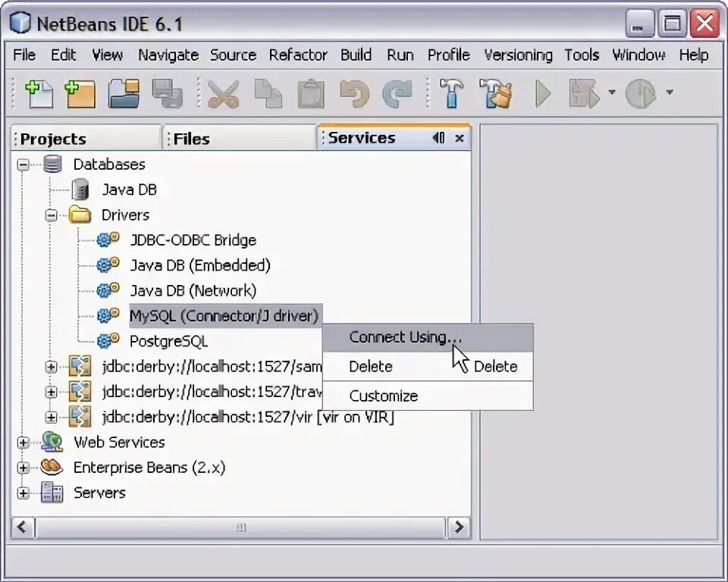Click the Databases node icon
728x582 pixels.
click(x=52, y=164)
